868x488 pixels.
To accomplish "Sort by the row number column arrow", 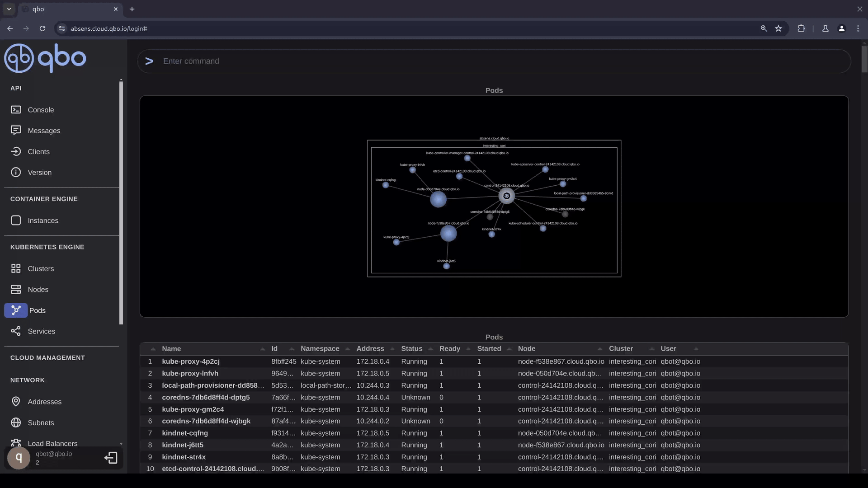I will [153, 349].
